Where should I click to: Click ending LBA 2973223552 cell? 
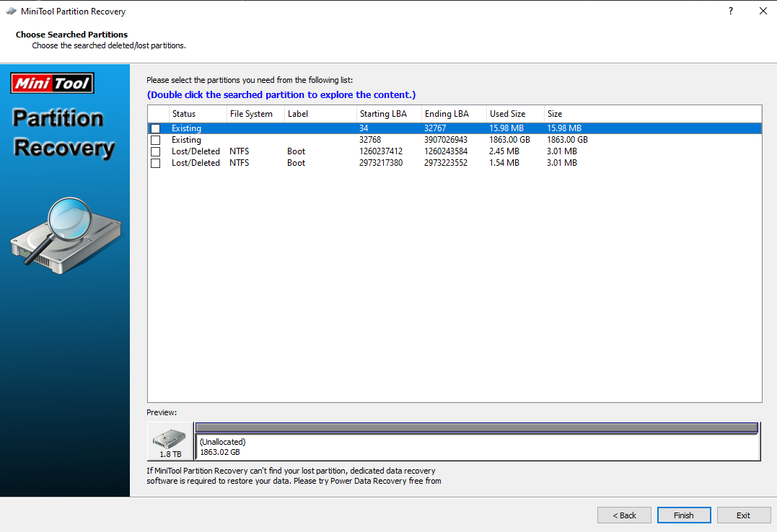[x=445, y=162]
